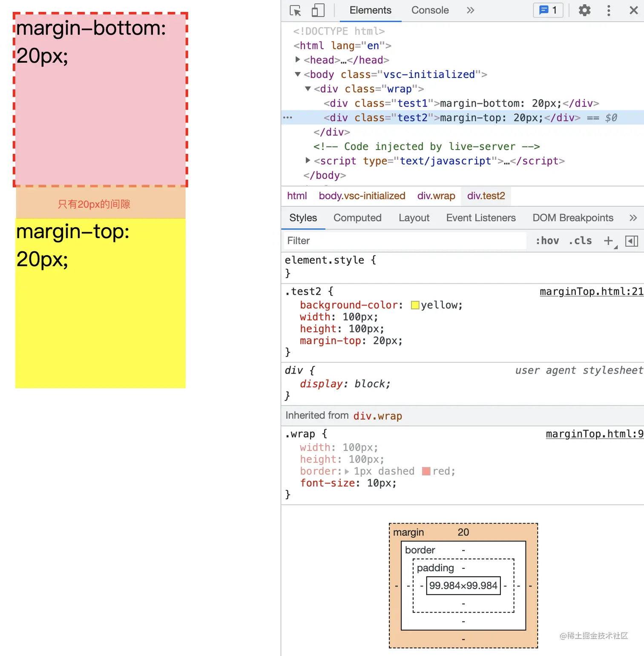Toggle the background-color property checkbox
The image size is (644, 656).
[x=293, y=305]
